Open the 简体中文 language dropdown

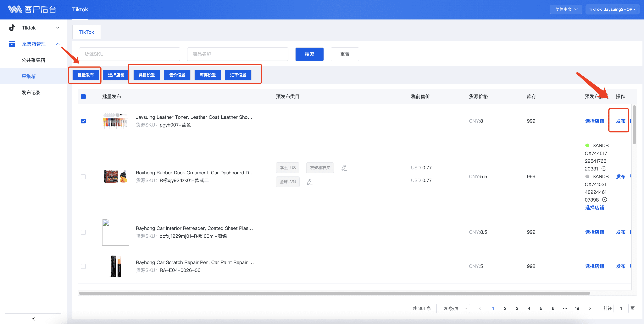[566, 9]
